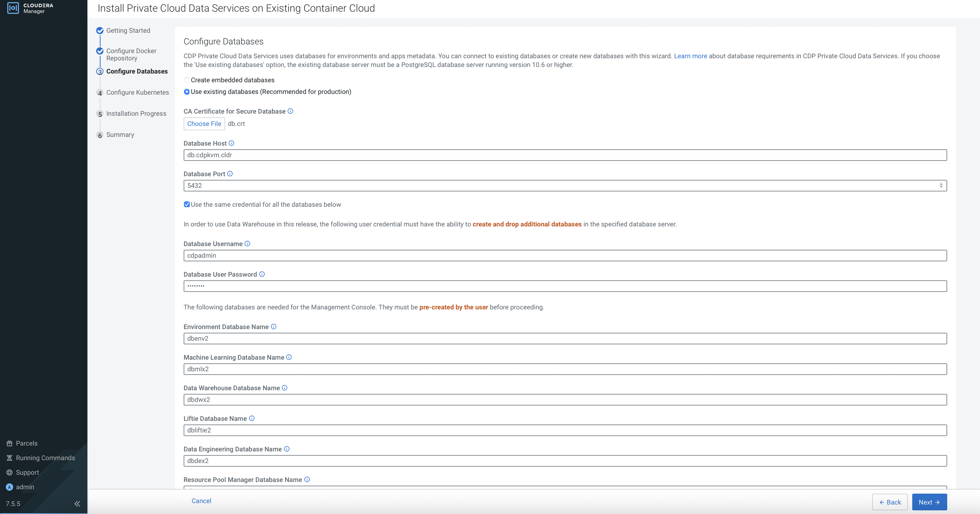This screenshot has width=980, height=514.
Task: Click info icon next to Database Username
Action: click(247, 243)
